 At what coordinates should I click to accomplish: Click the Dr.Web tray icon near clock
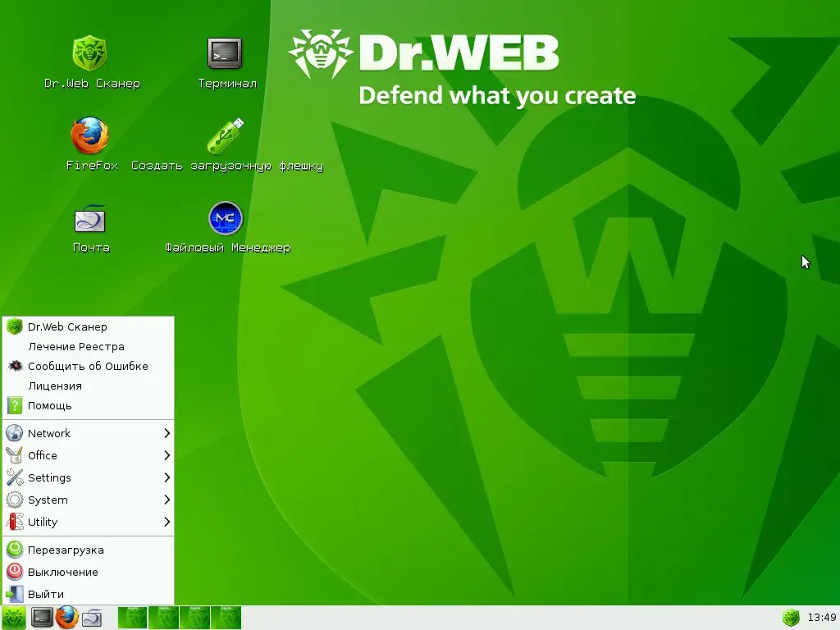coord(792,618)
